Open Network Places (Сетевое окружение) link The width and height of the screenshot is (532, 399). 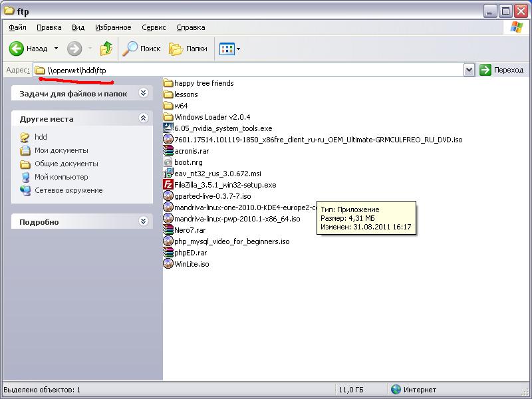pos(68,190)
